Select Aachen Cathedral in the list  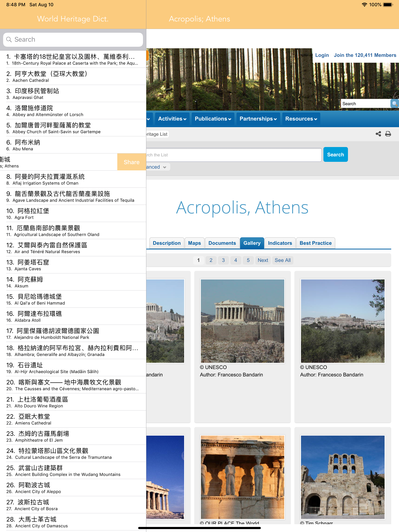[73, 77]
